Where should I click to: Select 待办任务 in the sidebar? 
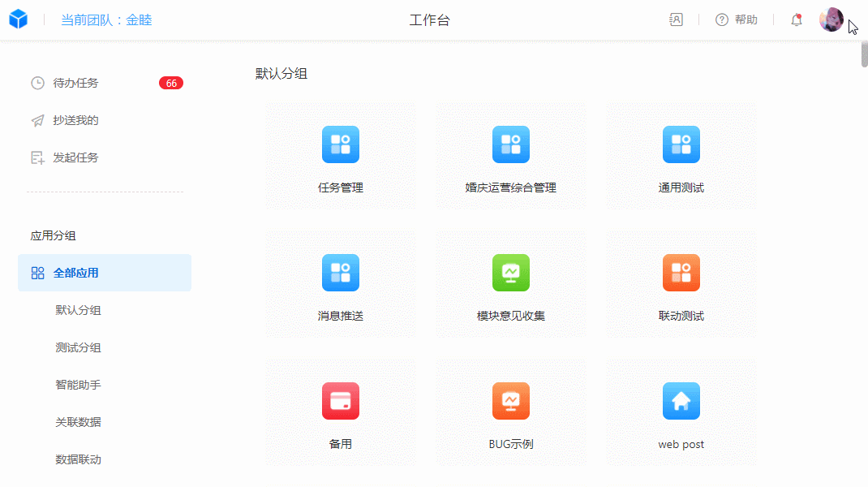pyautogui.click(x=75, y=83)
